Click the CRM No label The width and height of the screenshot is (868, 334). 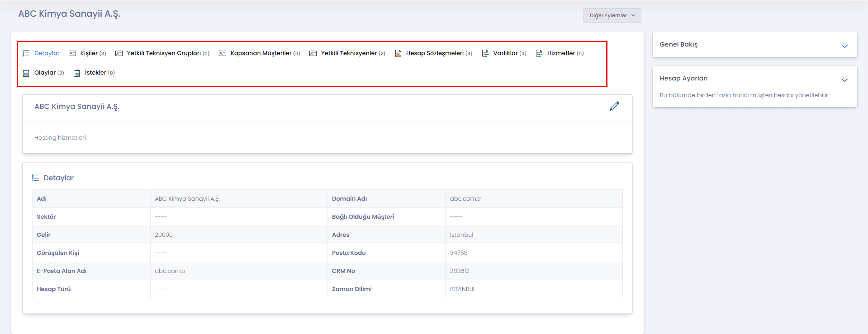point(343,271)
